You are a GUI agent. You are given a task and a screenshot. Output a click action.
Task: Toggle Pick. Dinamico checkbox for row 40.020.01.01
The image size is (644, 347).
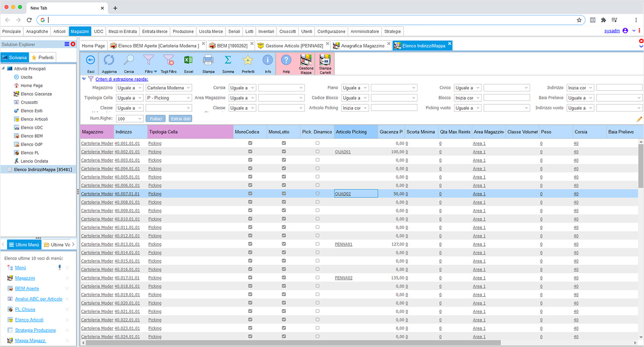tap(318, 303)
